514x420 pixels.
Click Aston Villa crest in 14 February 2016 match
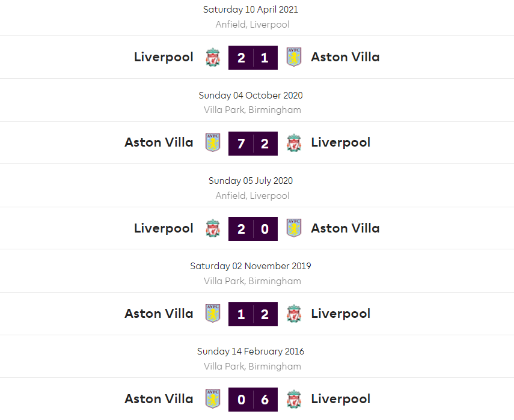coord(213,399)
